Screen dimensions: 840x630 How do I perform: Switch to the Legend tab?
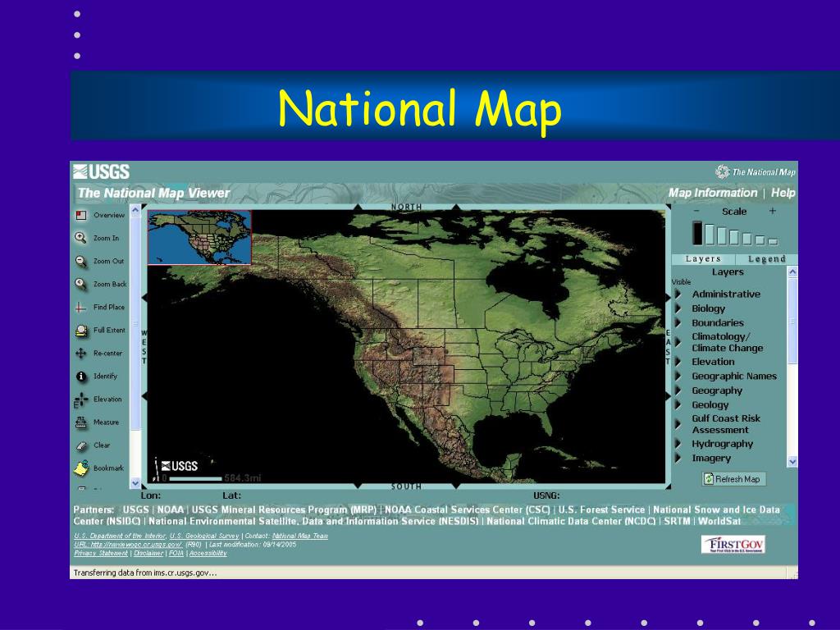click(767, 258)
